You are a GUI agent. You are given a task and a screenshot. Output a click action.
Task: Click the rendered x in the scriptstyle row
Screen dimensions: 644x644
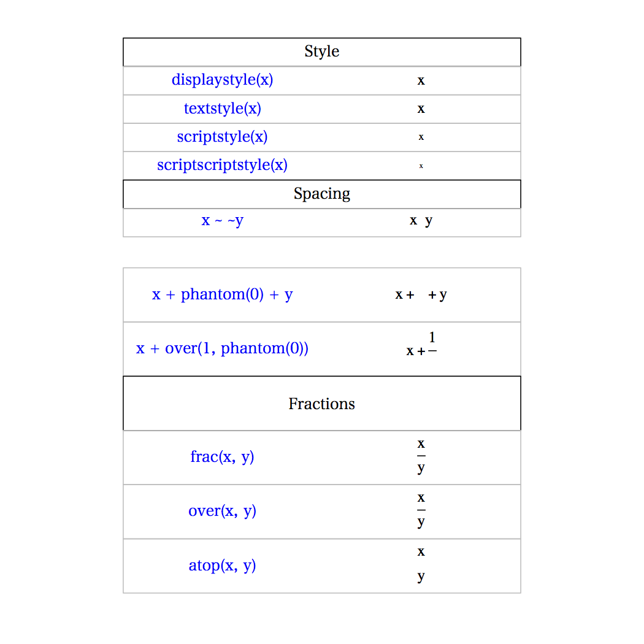pos(421,137)
